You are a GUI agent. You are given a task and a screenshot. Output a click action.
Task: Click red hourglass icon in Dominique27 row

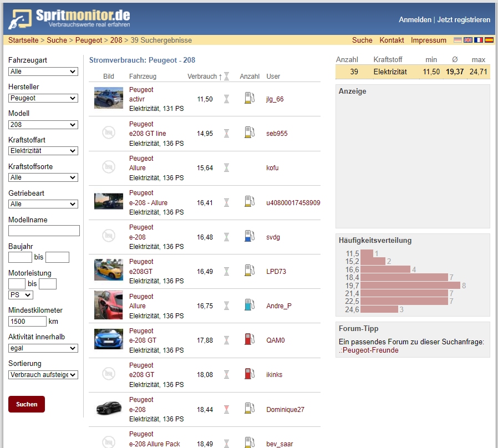click(x=226, y=410)
